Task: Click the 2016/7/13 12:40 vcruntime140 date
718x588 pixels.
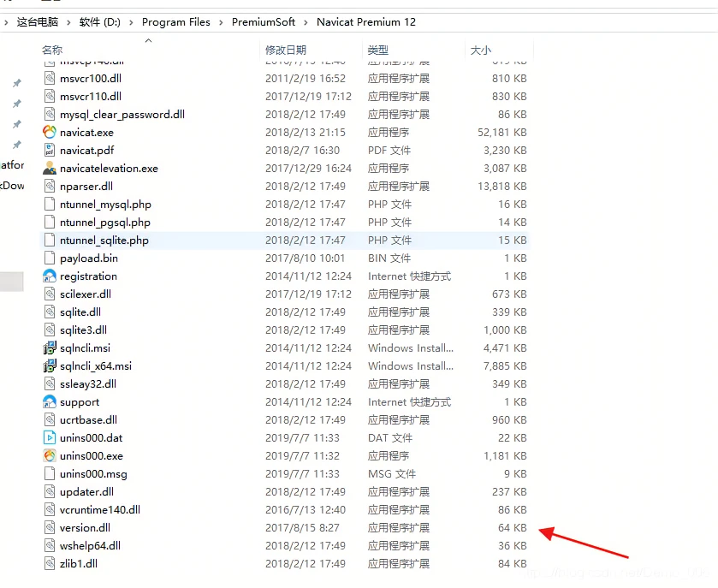Action: click(306, 510)
